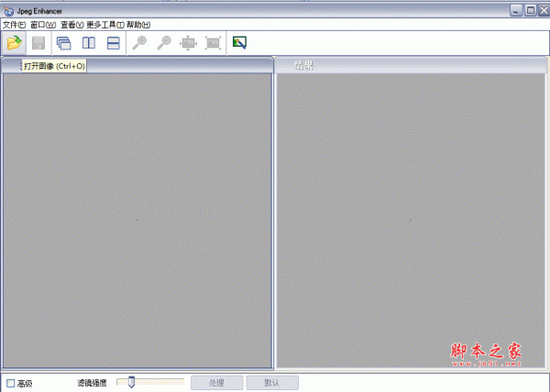
Task: Click the 处理 process button
Action: 216,383
